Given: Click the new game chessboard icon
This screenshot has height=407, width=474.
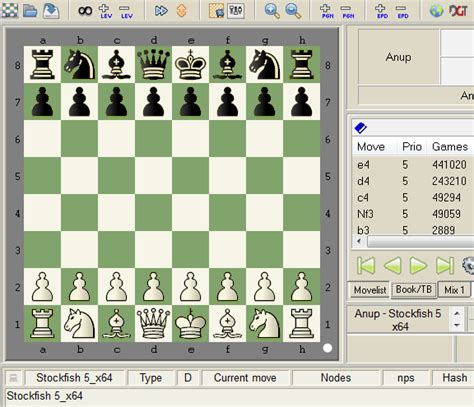Looking at the screenshot, I should click(x=9, y=10).
